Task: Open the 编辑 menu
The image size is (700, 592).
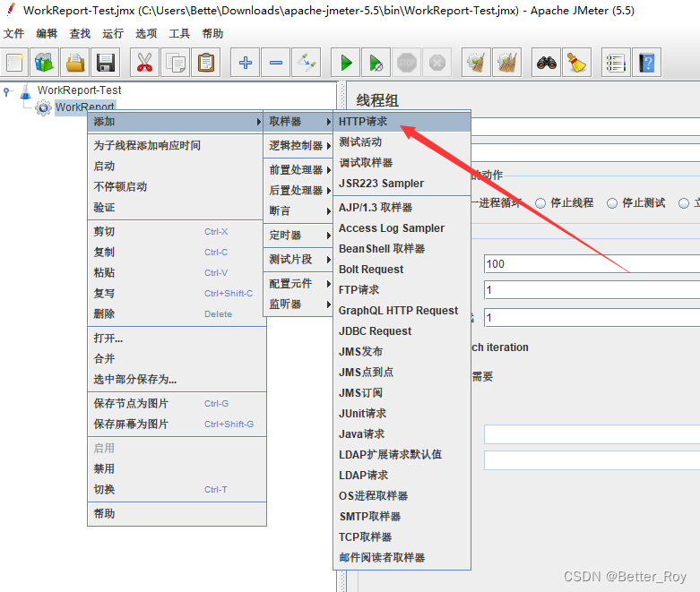Action: [47, 33]
